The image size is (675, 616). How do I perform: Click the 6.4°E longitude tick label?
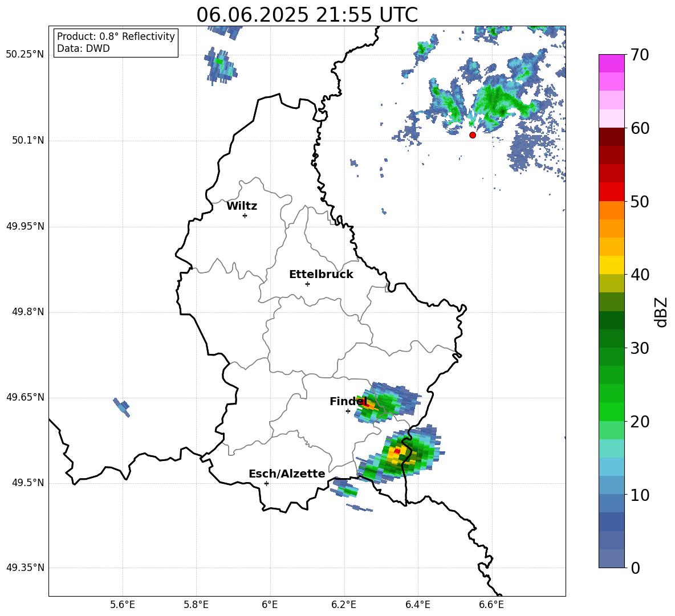click(417, 605)
